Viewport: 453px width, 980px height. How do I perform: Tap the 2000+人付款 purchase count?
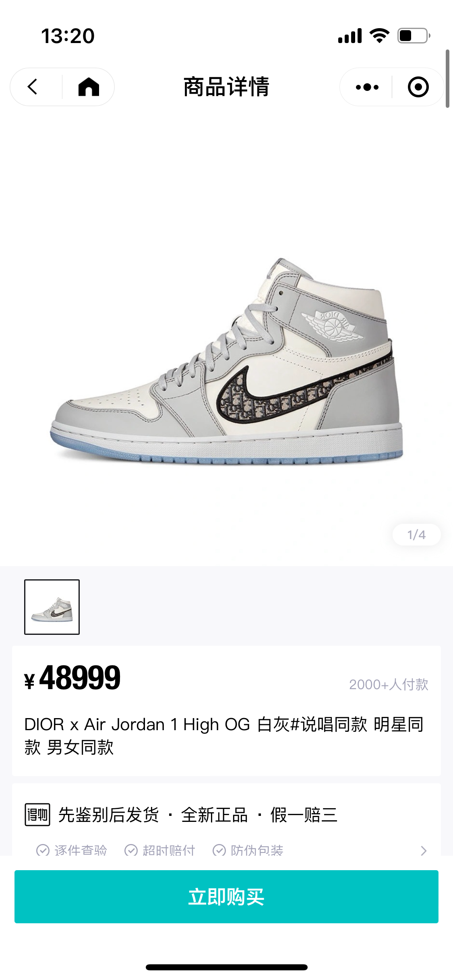[x=389, y=684]
